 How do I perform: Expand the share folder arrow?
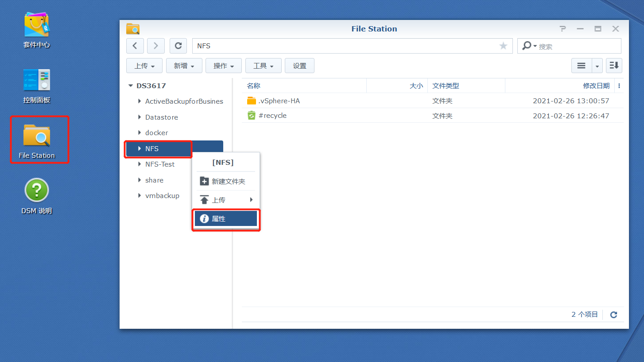[x=140, y=180]
